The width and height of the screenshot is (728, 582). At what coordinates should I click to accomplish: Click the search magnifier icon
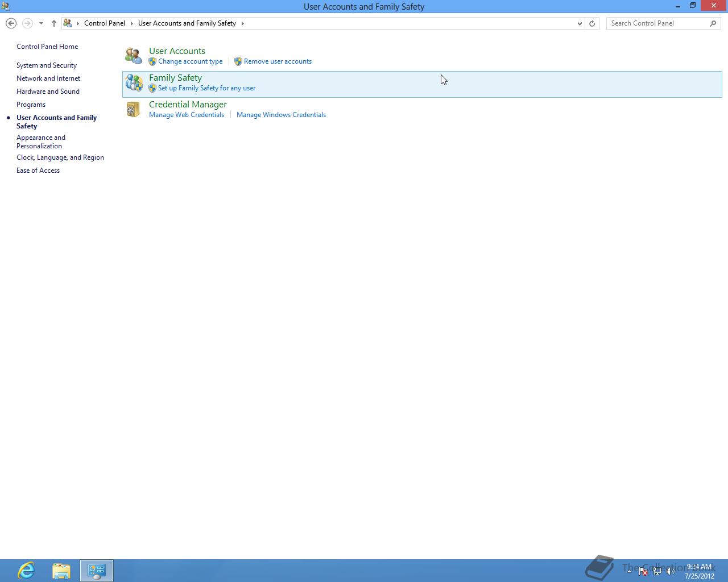(713, 23)
